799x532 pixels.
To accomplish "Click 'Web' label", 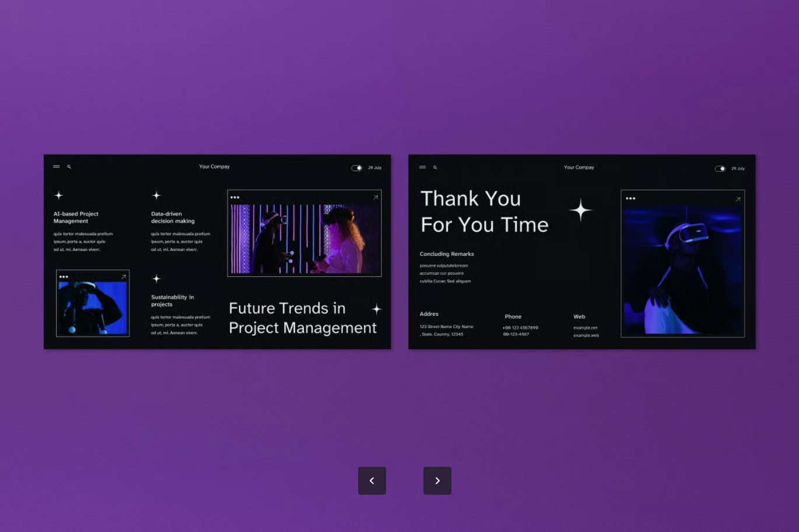I will (x=579, y=317).
